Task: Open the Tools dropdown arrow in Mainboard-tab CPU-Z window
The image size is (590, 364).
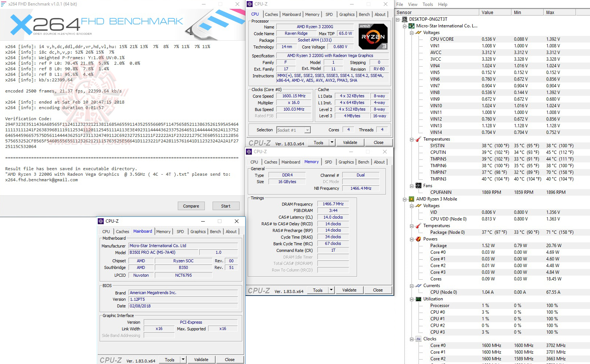Action: pyautogui.click(x=183, y=360)
